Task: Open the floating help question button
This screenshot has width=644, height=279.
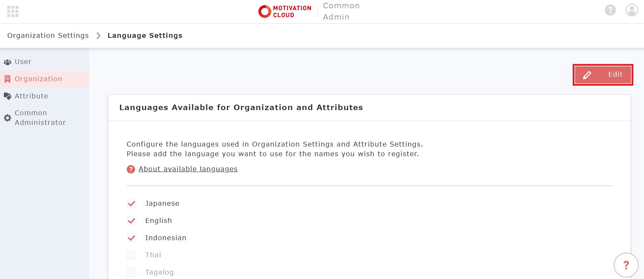Action: coord(626,265)
